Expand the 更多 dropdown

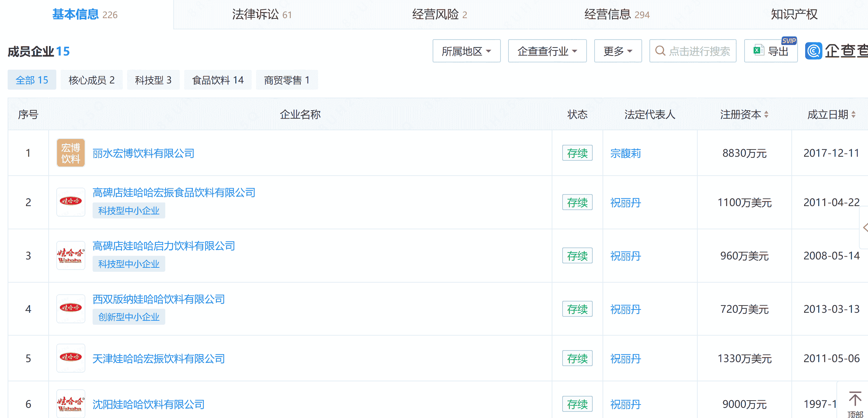coord(617,51)
